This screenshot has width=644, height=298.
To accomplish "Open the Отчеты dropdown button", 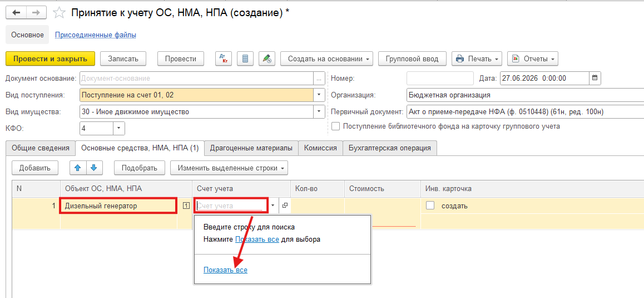I will pos(533,58).
